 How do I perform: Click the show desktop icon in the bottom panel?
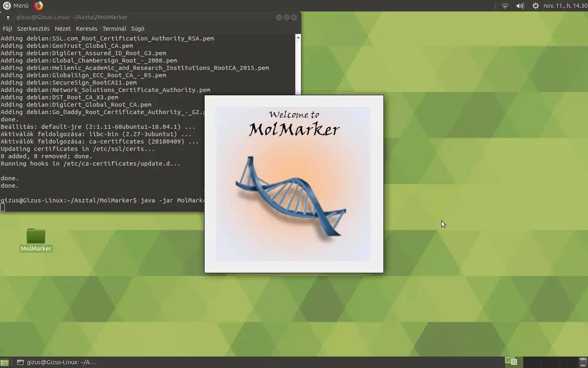click(x=4, y=362)
